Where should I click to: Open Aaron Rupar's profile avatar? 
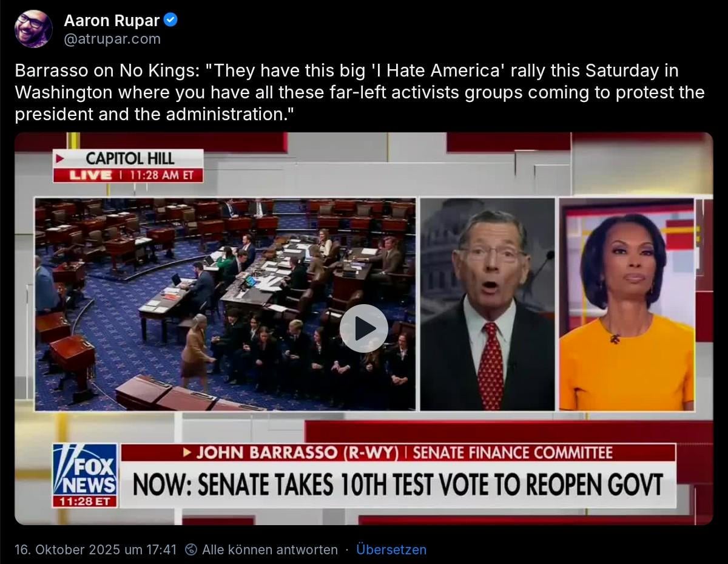(33, 29)
